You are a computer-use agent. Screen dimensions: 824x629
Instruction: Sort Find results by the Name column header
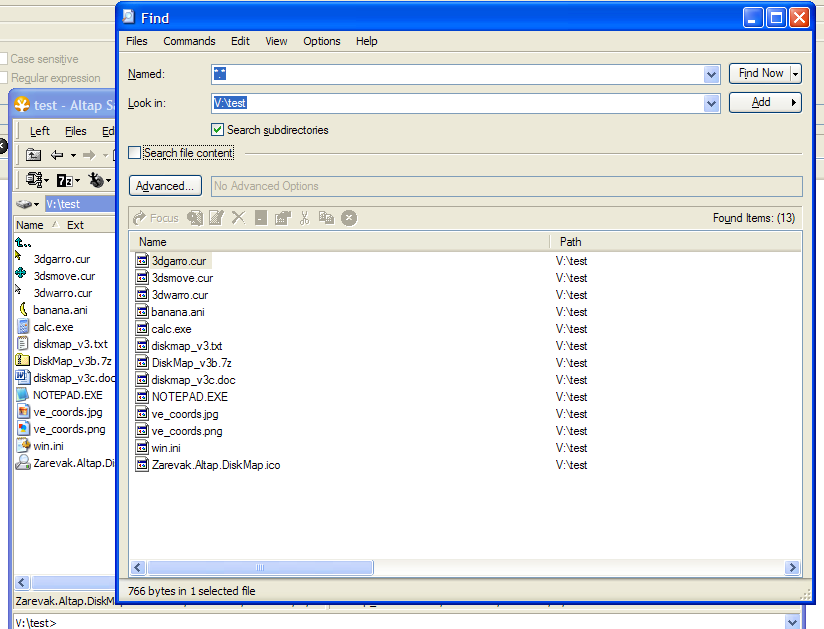339,242
